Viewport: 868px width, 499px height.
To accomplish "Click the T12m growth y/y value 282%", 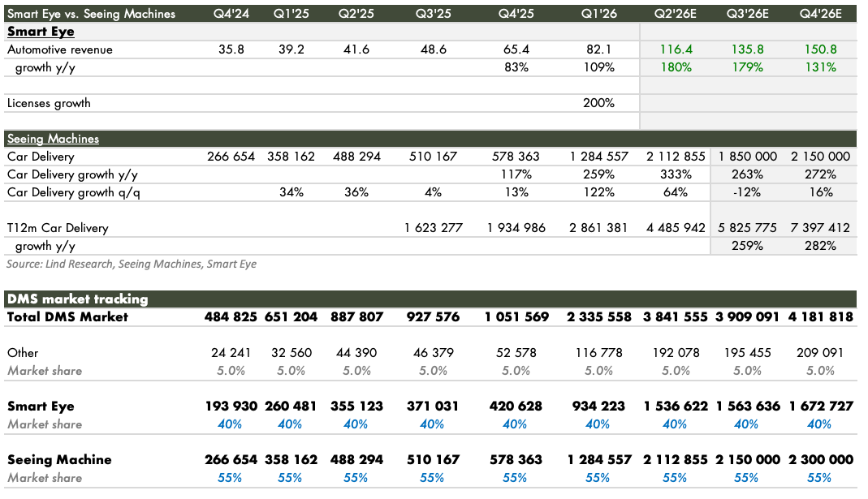I will tap(820, 246).
